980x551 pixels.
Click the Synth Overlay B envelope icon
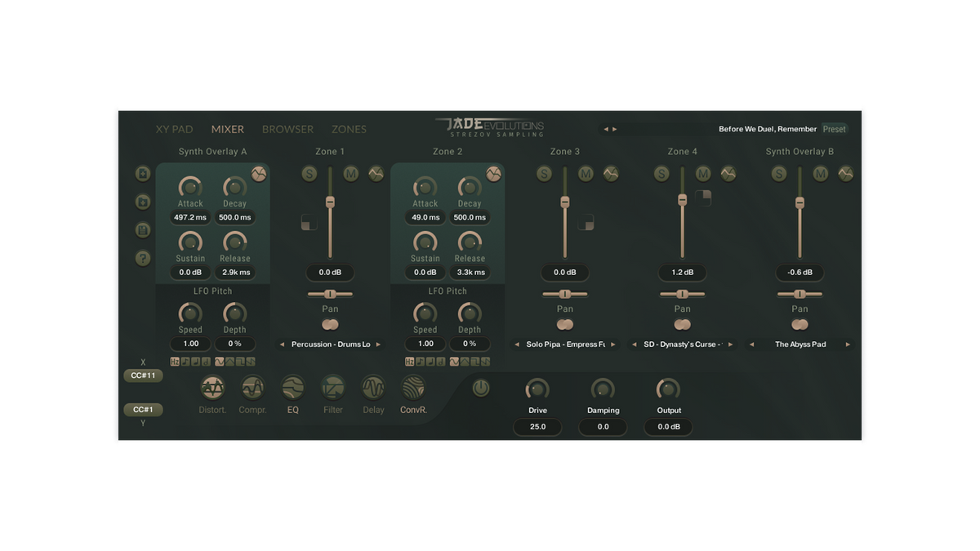(846, 173)
